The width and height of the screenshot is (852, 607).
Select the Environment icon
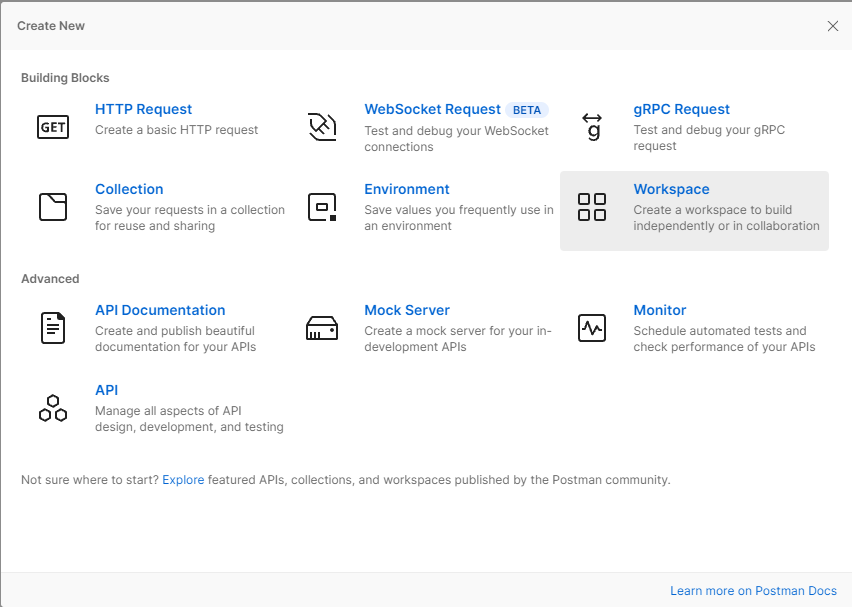[322, 206]
